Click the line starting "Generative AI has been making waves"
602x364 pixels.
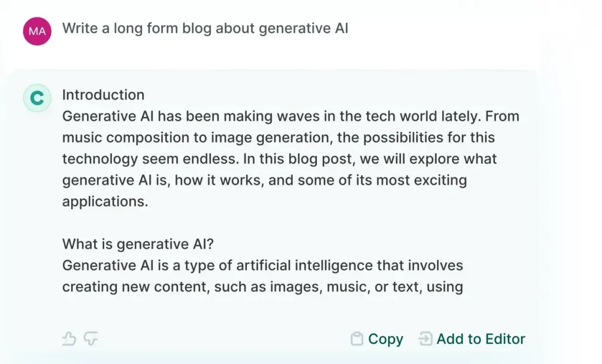[x=290, y=116]
